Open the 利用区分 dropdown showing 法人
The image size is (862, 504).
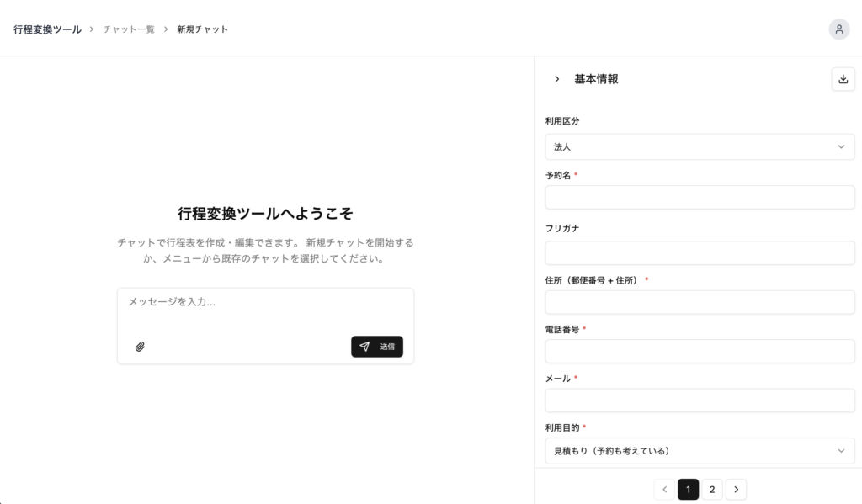[700, 146]
